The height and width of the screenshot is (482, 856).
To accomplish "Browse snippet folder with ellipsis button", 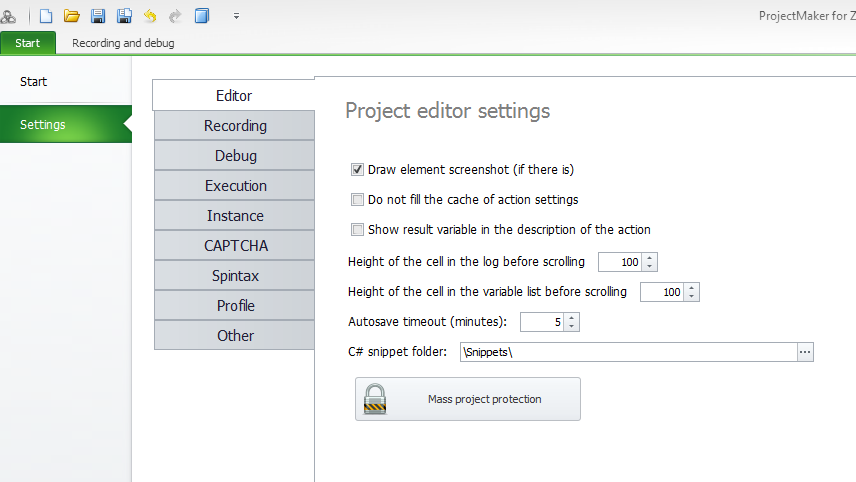I will (805, 352).
